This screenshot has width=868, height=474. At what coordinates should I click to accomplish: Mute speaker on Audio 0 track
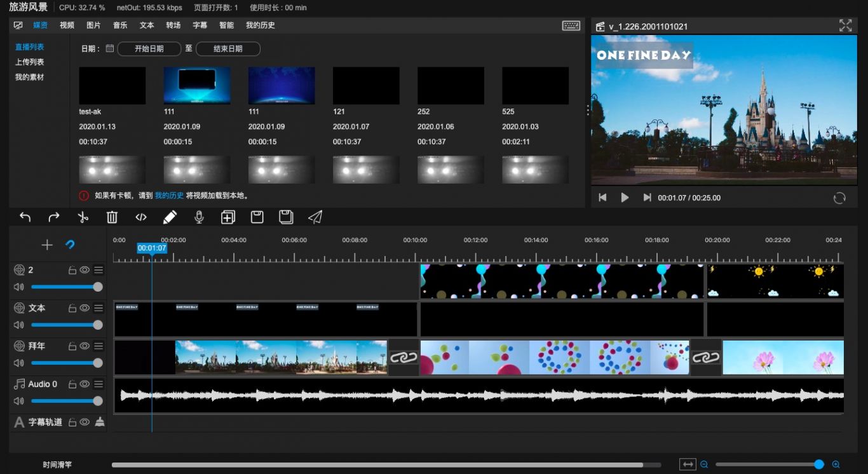tap(19, 402)
